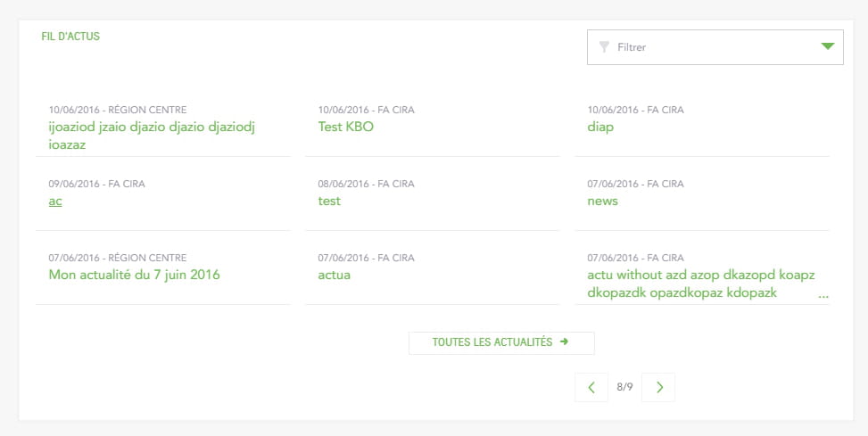Click the '10/06/2016 - Région Centre' date label
The width and height of the screenshot is (868, 436).
[118, 110]
